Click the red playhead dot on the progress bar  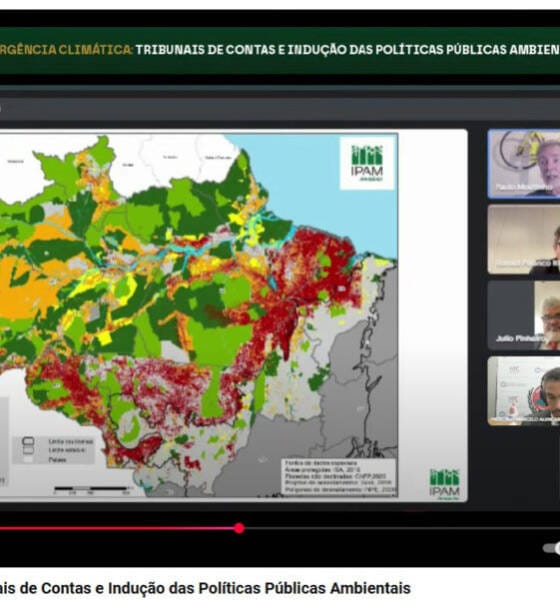click(x=239, y=528)
